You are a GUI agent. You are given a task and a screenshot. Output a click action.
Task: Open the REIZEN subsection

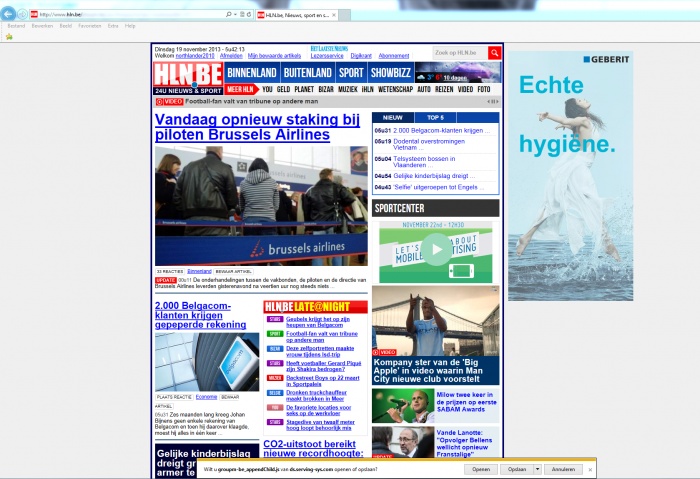click(x=444, y=89)
